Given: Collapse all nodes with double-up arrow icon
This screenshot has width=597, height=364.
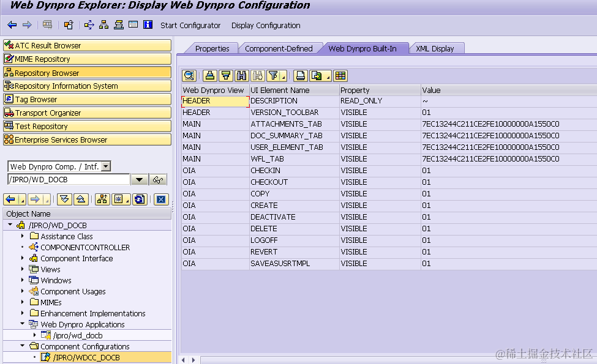Looking at the screenshot, I should 81,199.
